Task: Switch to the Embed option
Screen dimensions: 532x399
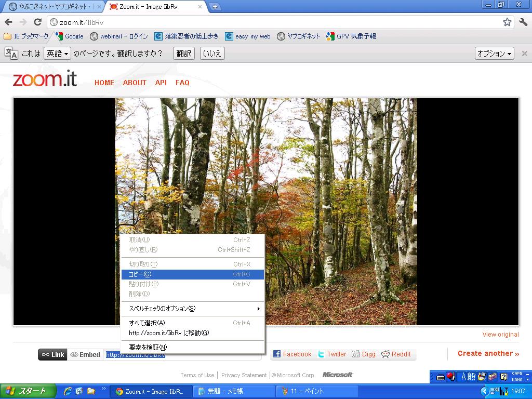Action: pyautogui.click(x=85, y=354)
